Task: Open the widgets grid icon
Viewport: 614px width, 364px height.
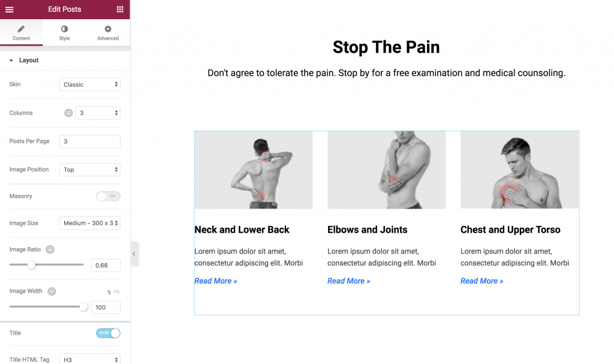Action: [120, 10]
